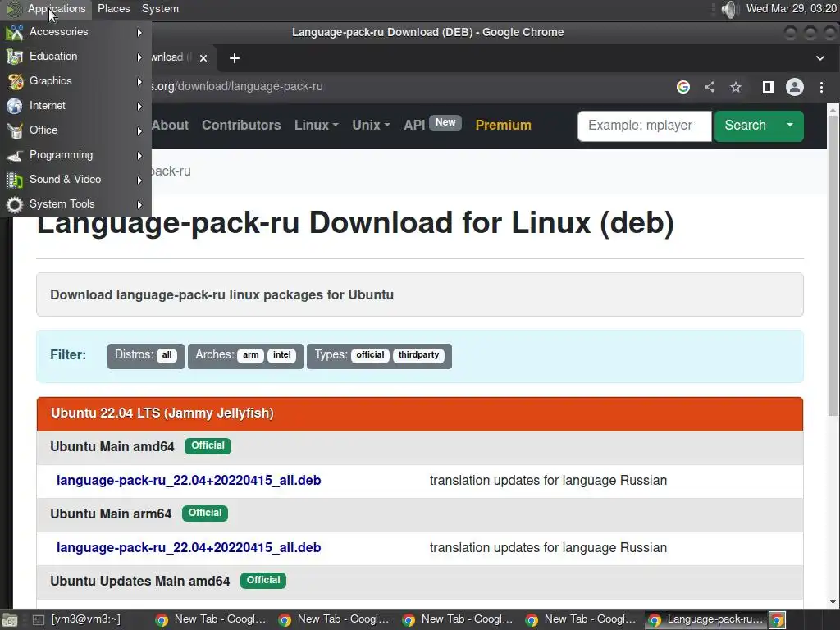
Task: Open the Accessories submenu
Action: pos(75,32)
